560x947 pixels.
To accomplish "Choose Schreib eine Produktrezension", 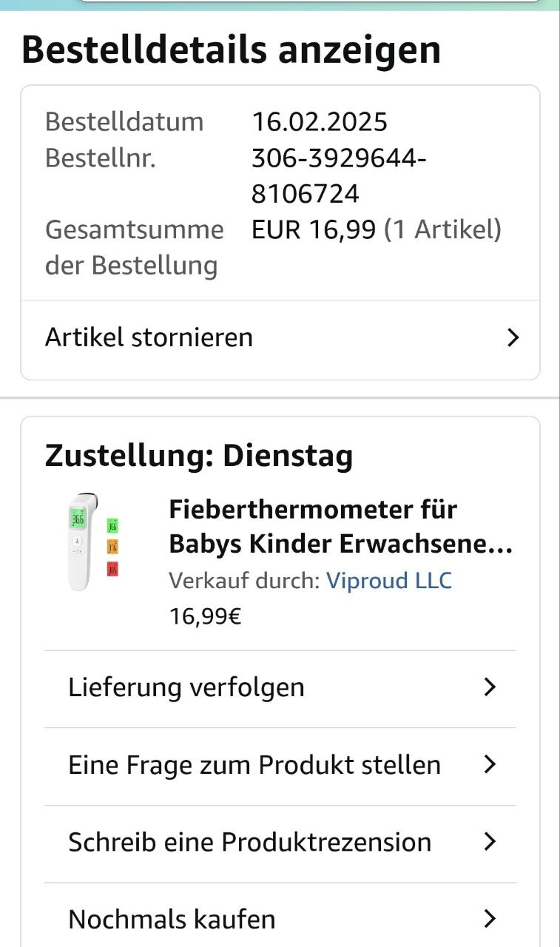I will click(x=249, y=842).
